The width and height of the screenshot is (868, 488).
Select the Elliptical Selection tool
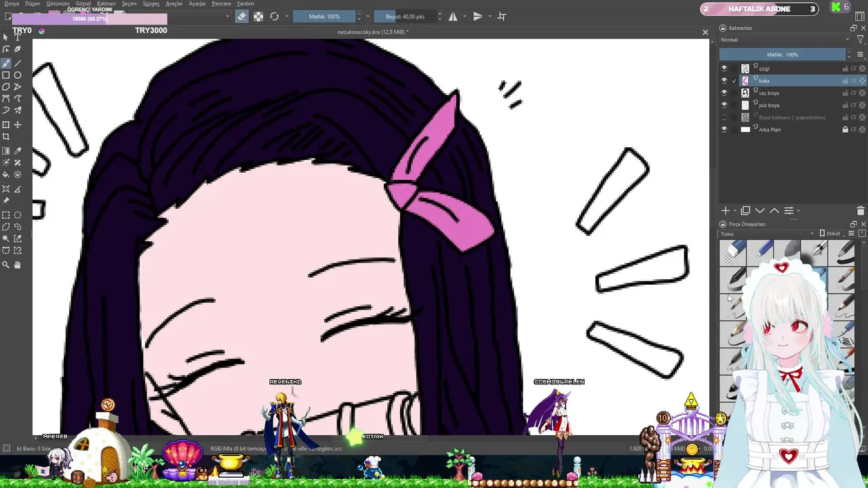[18, 215]
